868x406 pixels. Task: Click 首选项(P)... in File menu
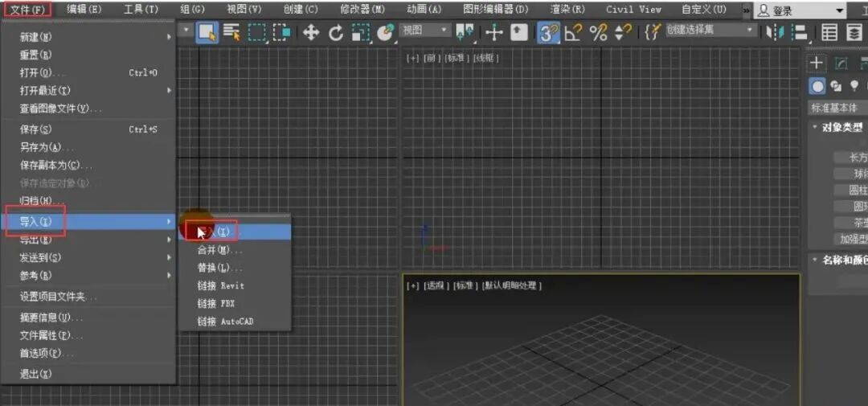tap(88, 354)
